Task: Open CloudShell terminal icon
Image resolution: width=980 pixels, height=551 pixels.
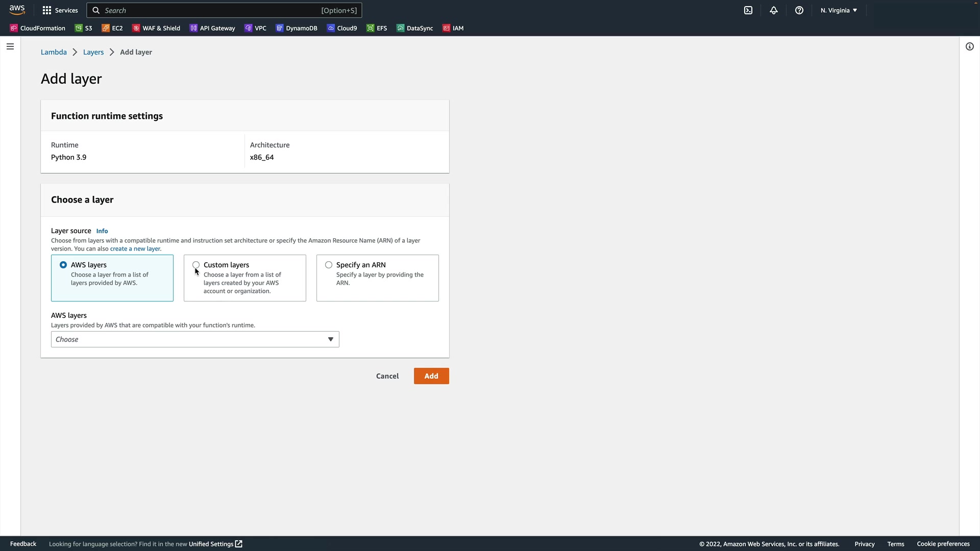Action: (x=748, y=10)
